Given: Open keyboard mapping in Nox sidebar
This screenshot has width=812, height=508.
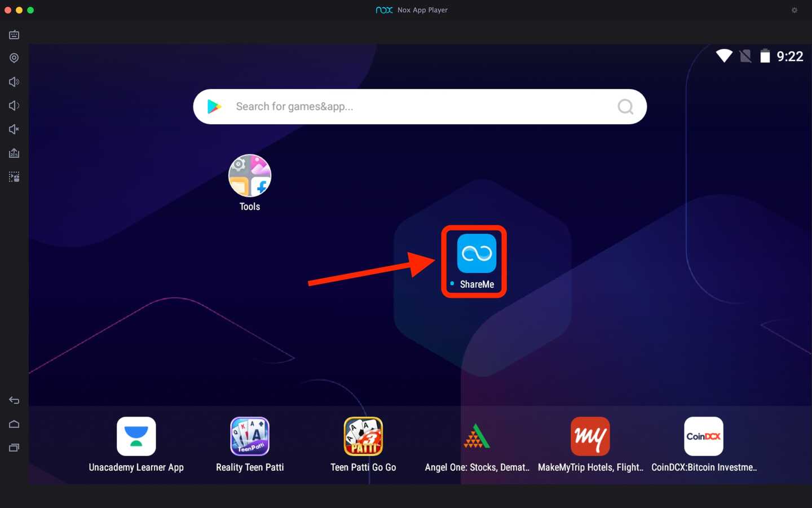Looking at the screenshot, I should [14, 34].
